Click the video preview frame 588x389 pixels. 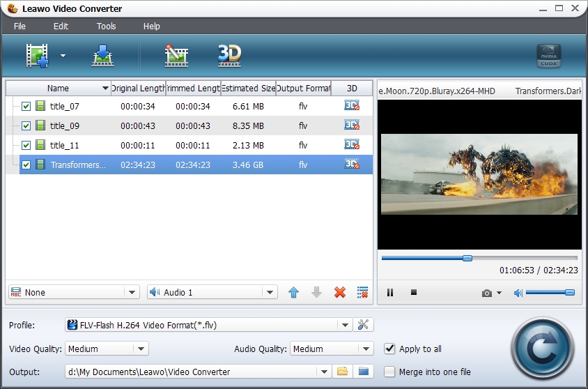479,174
